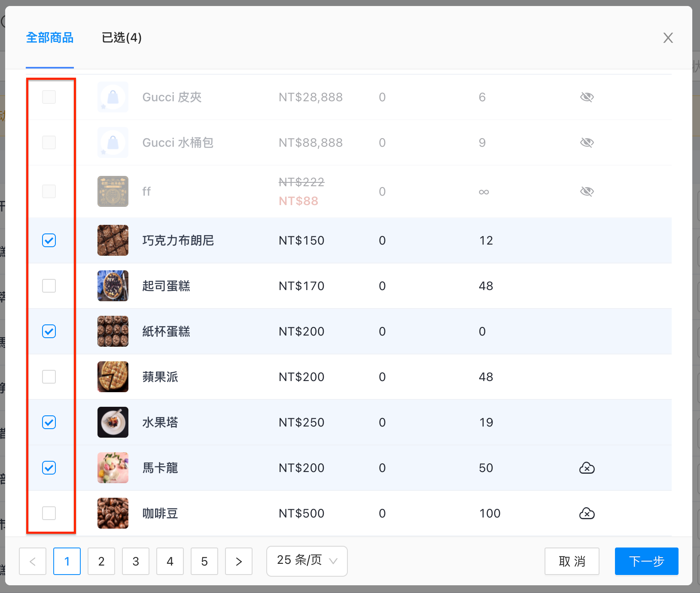The width and height of the screenshot is (700, 593).
Task: Click the sale price NT$88
Action: pos(298,201)
